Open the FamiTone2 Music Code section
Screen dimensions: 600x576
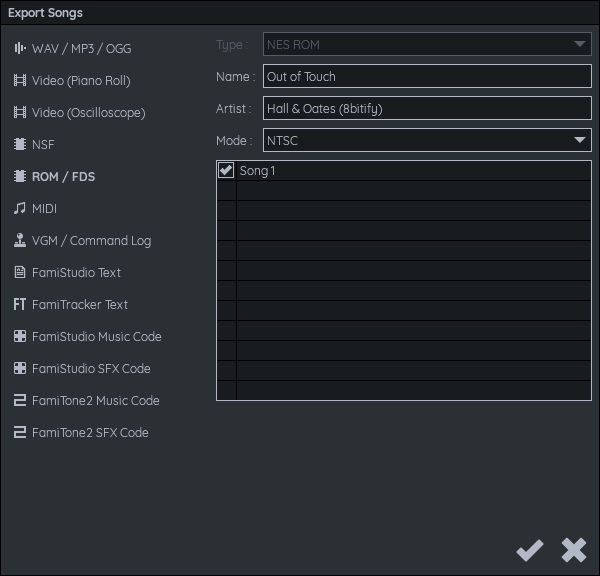(95, 400)
